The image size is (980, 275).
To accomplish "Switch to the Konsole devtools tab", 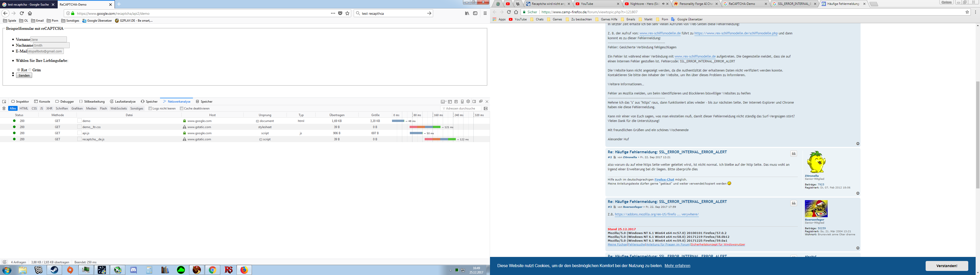I will click(42, 102).
